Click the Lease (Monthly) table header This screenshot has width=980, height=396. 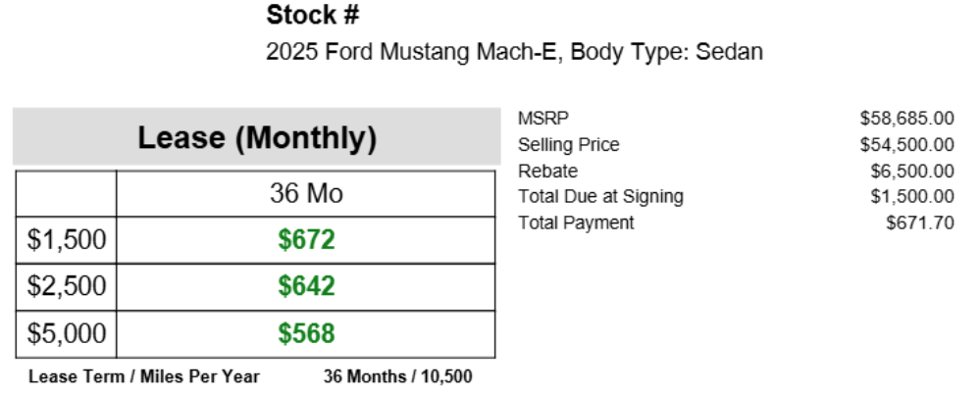257,137
